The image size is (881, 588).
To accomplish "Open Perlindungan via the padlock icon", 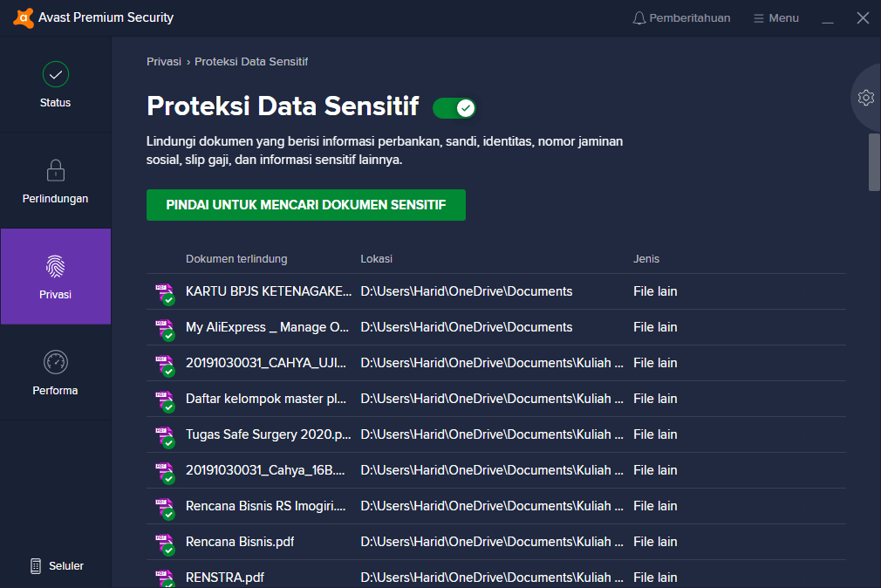I will tap(56, 170).
